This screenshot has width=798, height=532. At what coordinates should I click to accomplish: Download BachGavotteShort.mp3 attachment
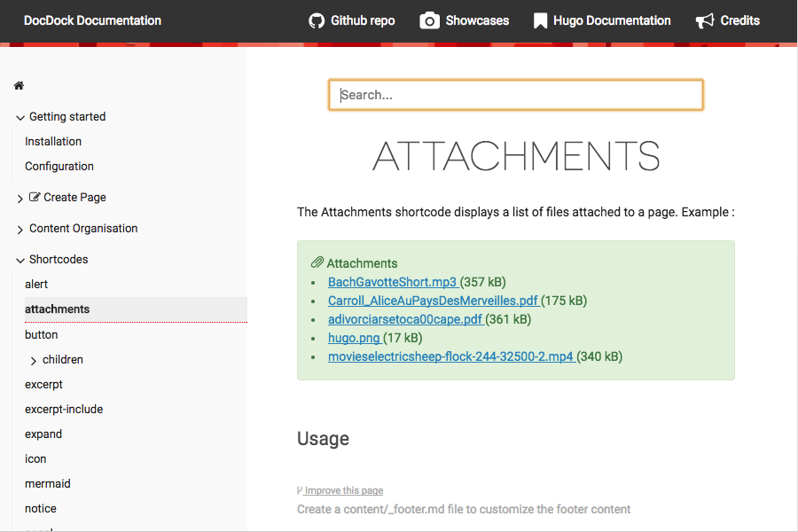click(393, 282)
